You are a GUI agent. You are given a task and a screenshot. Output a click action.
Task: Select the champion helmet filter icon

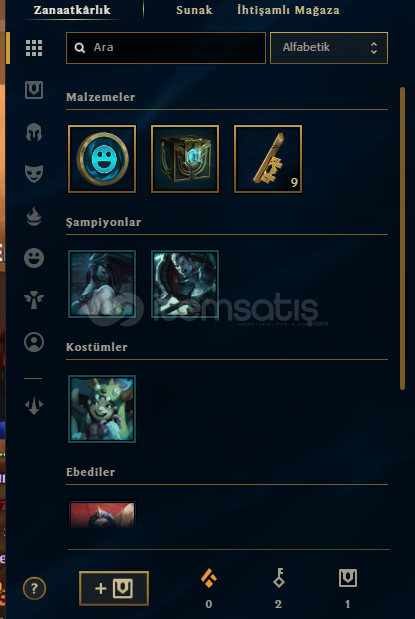[34, 132]
